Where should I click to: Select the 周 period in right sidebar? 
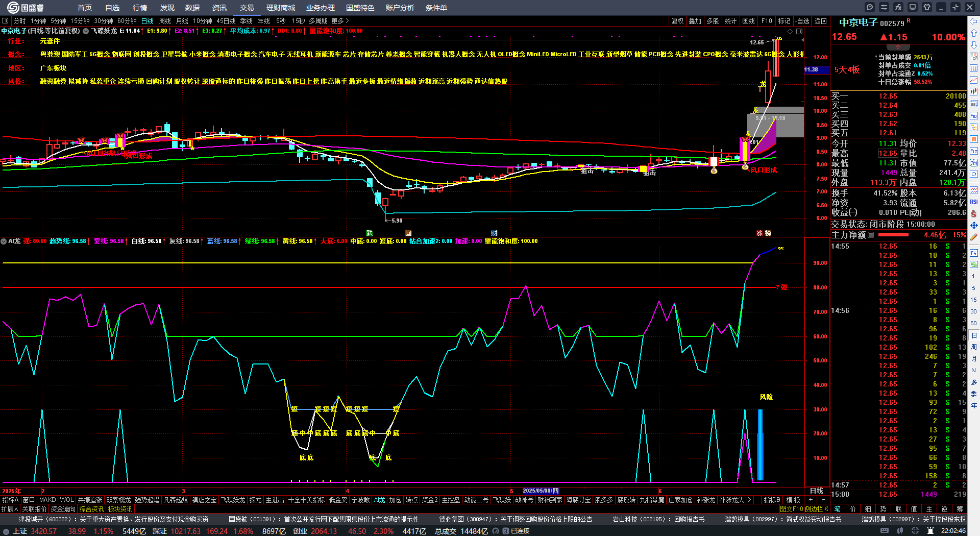click(974, 347)
